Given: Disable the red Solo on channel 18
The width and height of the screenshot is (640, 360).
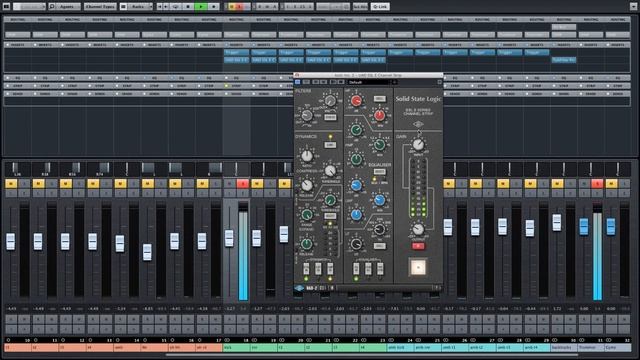Looking at the screenshot, I should (243, 184).
